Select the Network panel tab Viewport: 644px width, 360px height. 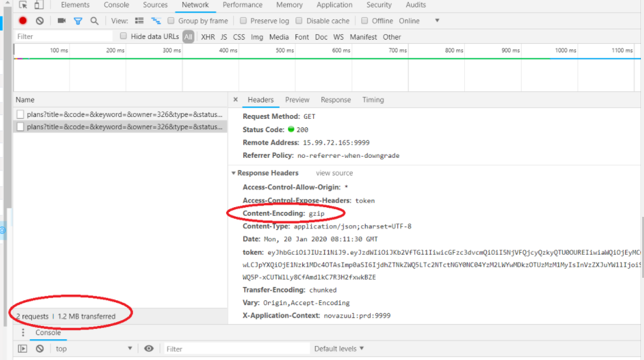coord(195,5)
